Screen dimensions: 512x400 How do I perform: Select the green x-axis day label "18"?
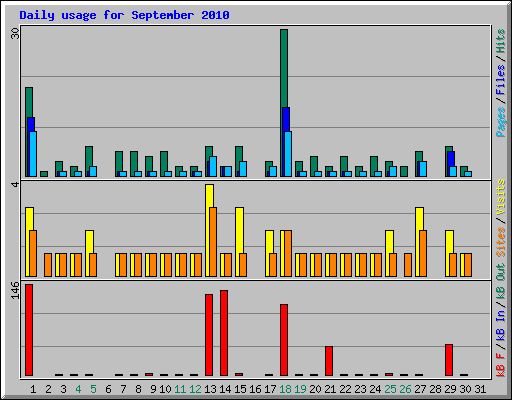pyautogui.click(x=285, y=389)
